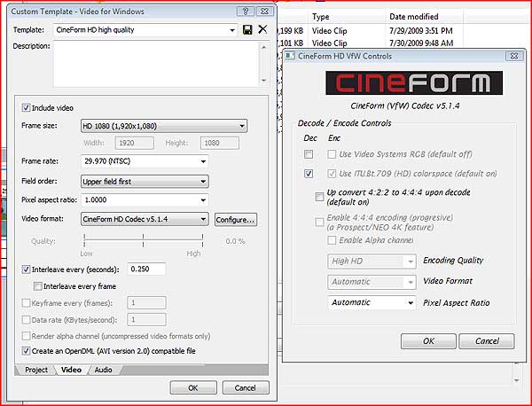Open the Frame size dropdown
Image resolution: width=532 pixels, height=406 pixels.
click(x=241, y=126)
